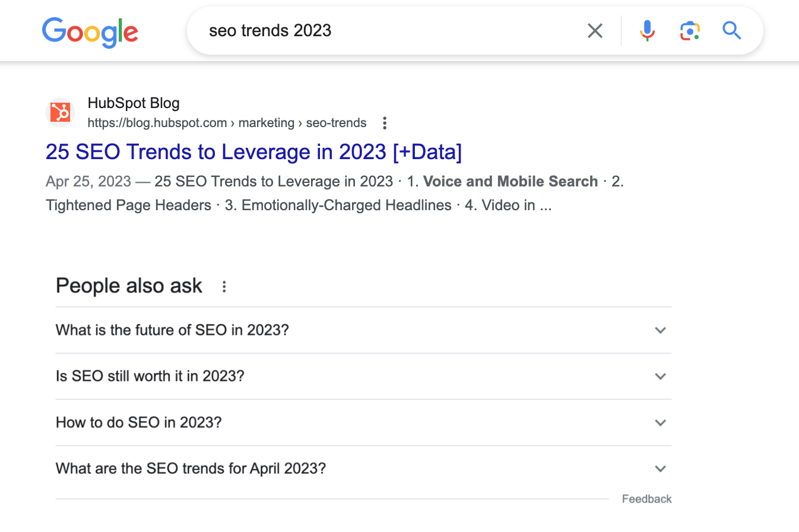The width and height of the screenshot is (799, 532).
Task: Click the 'People also ask' heading
Action: pos(129,286)
